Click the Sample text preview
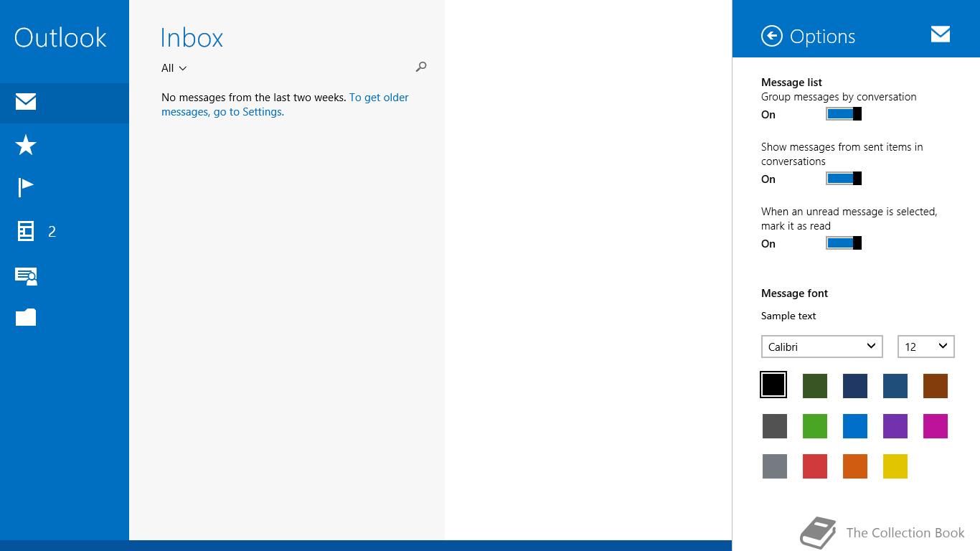The height and width of the screenshot is (551, 980). tap(788, 316)
